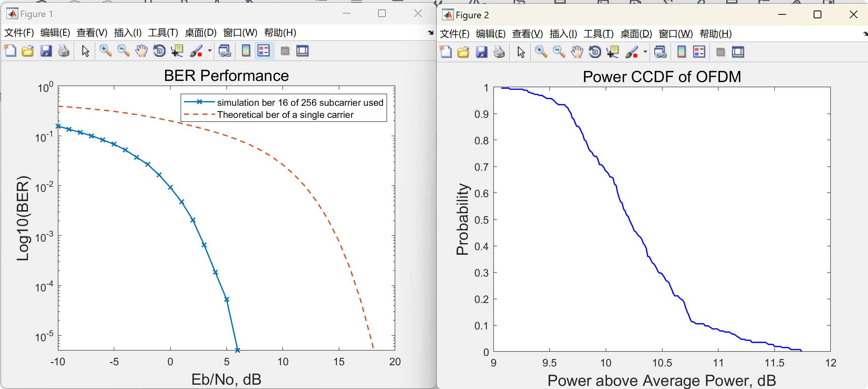Select Edit Plot arrow in Figure 2
Viewport: 868px width, 389px height.
tap(521, 52)
